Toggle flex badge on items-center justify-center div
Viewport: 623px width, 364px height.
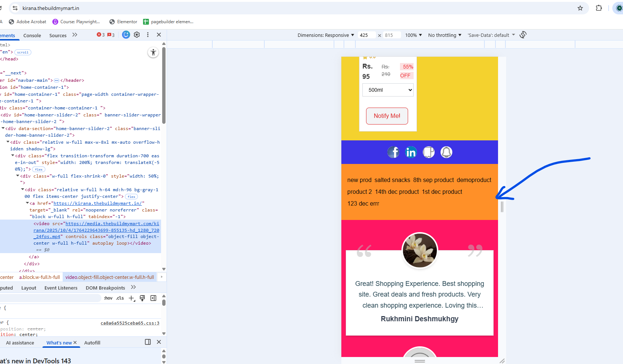[x=131, y=197]
